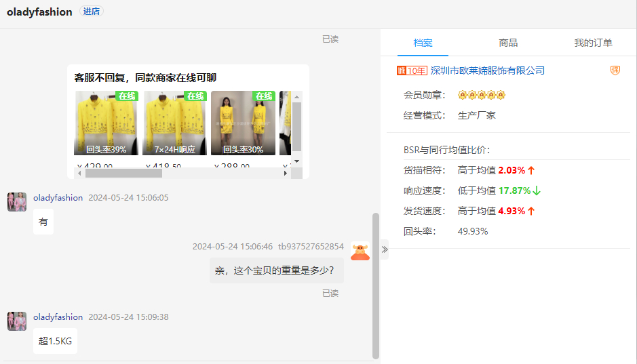Collapse the right panel with double-chevron

[x=385, y=249]
